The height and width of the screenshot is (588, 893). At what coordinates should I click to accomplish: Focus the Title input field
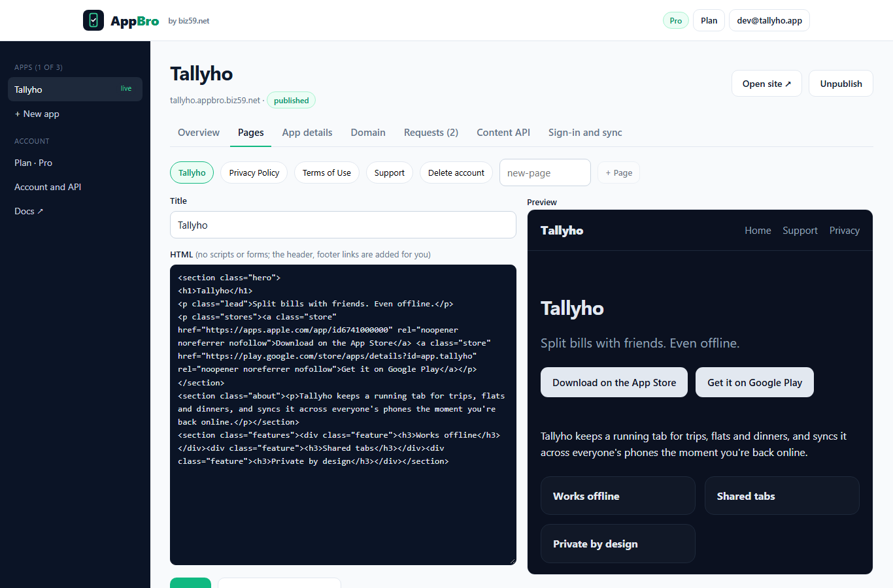(343, 225)
